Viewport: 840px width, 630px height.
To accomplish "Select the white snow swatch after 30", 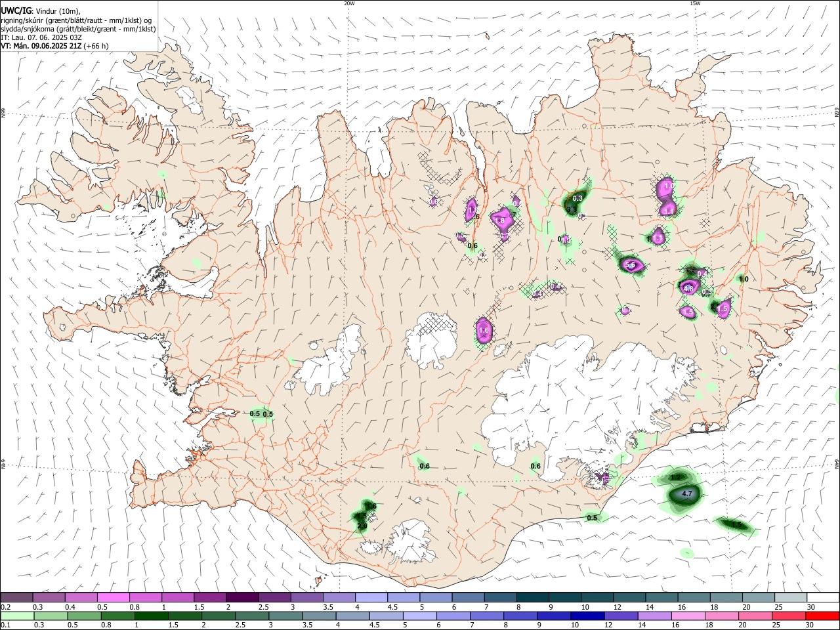I will [822, 597].
